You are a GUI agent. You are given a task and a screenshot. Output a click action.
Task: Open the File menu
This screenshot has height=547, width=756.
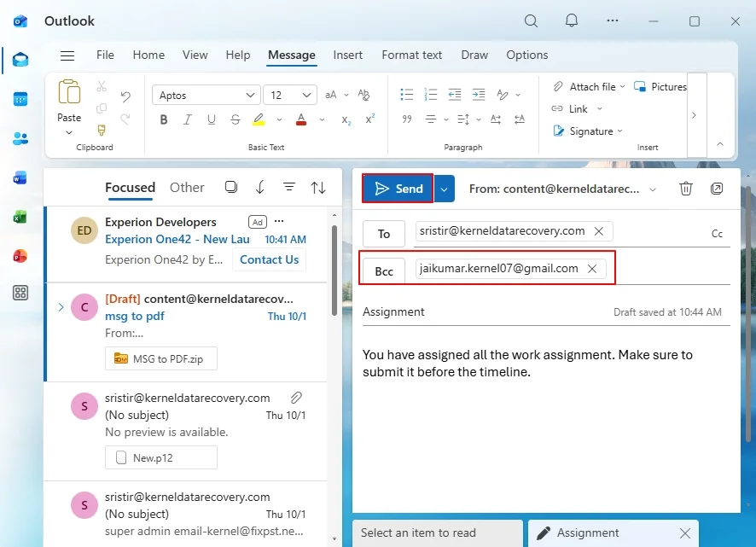[105, 55]
